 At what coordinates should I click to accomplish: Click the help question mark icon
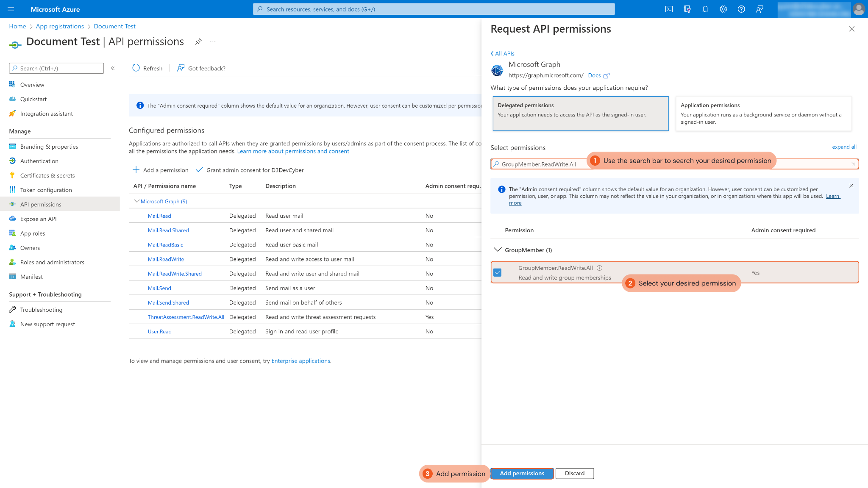pyautogui.click(x=741, y=9)
